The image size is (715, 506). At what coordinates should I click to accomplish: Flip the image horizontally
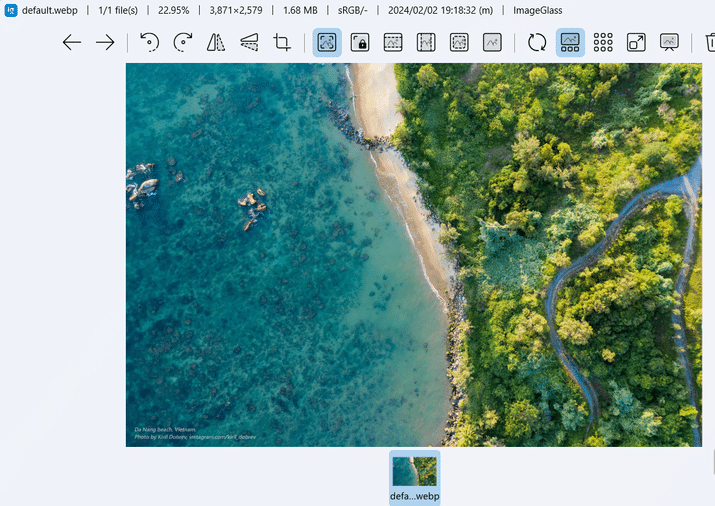(x=216, y=42)
